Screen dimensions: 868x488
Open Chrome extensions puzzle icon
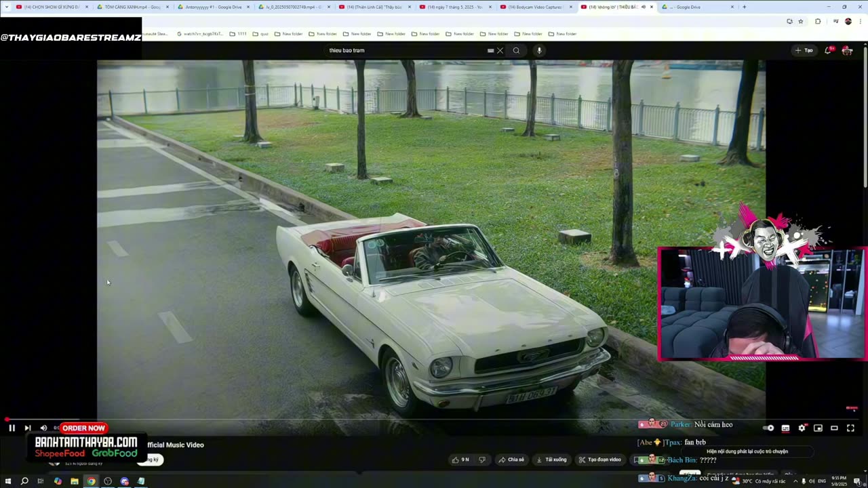tap(818, 21)
